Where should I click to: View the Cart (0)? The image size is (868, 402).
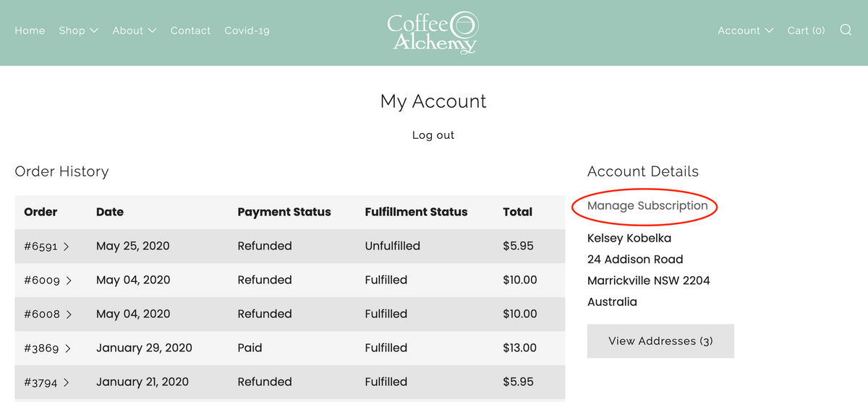[x=806, y=30]
